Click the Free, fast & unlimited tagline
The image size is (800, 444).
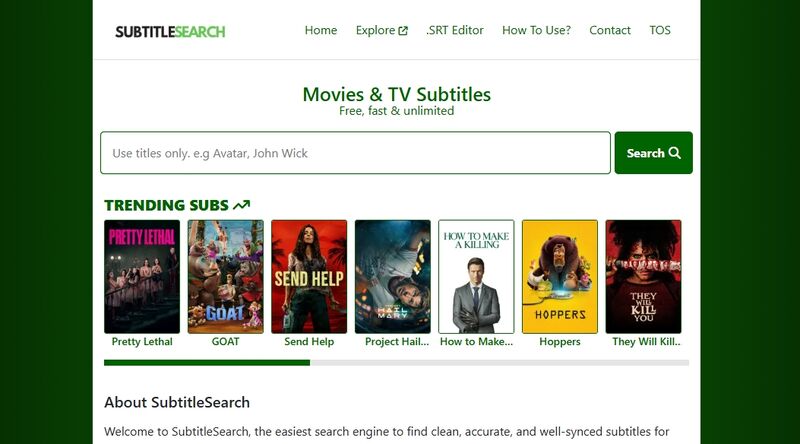pyautogui.click(x=396, y=111)
